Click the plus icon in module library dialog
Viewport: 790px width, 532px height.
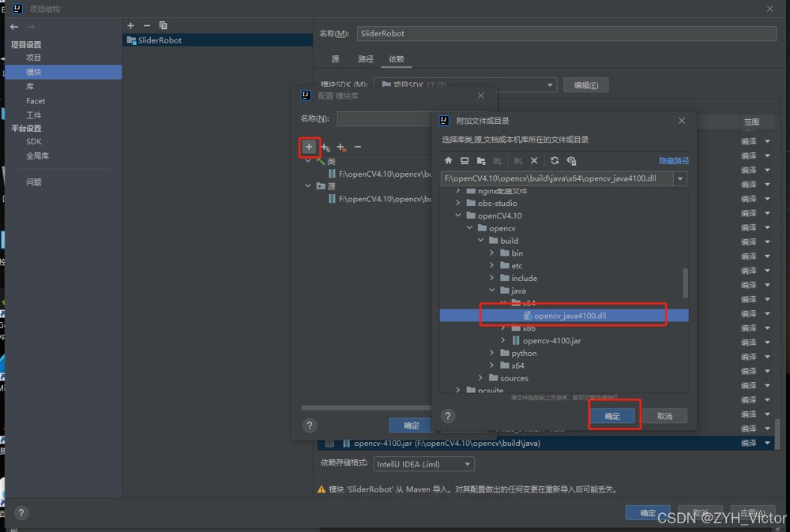coord(309,147)
